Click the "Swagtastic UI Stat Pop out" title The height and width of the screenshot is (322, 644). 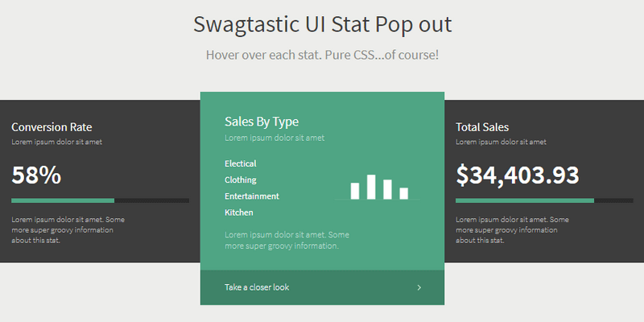click(322, 24)
